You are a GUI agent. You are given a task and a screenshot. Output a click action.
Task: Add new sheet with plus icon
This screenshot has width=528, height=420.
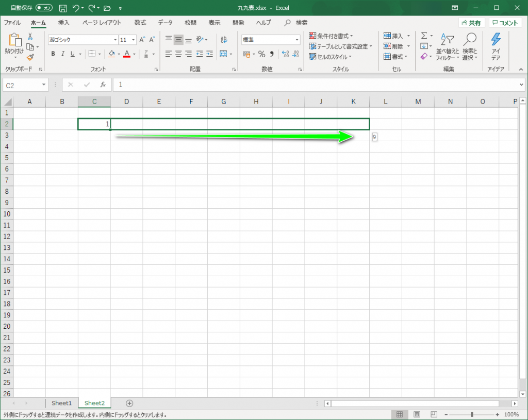129,403
